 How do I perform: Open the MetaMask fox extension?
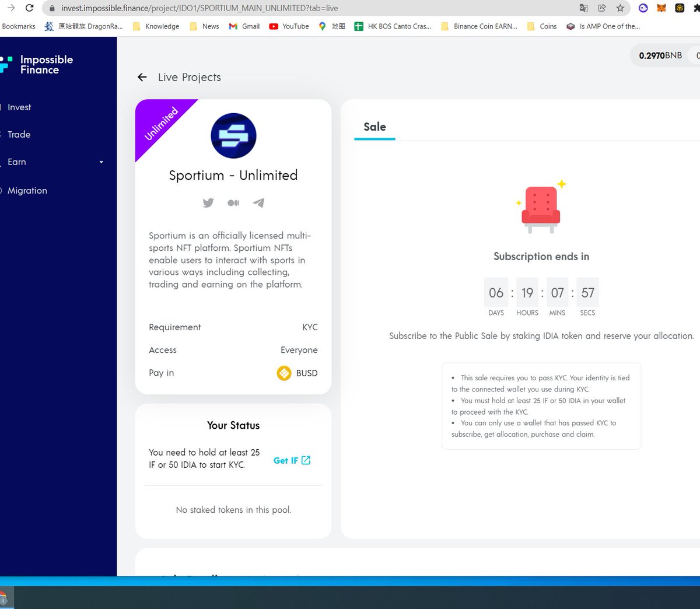tap(661, 8)
